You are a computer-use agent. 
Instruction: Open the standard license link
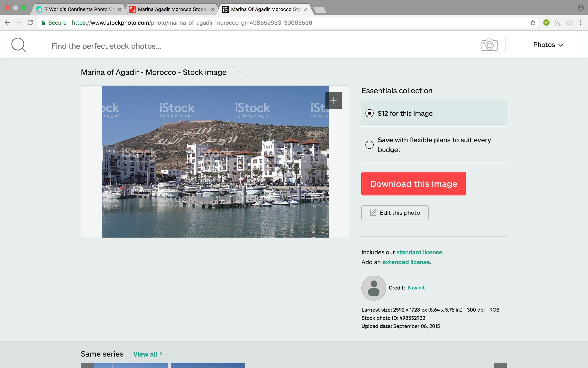coord(419,252)
